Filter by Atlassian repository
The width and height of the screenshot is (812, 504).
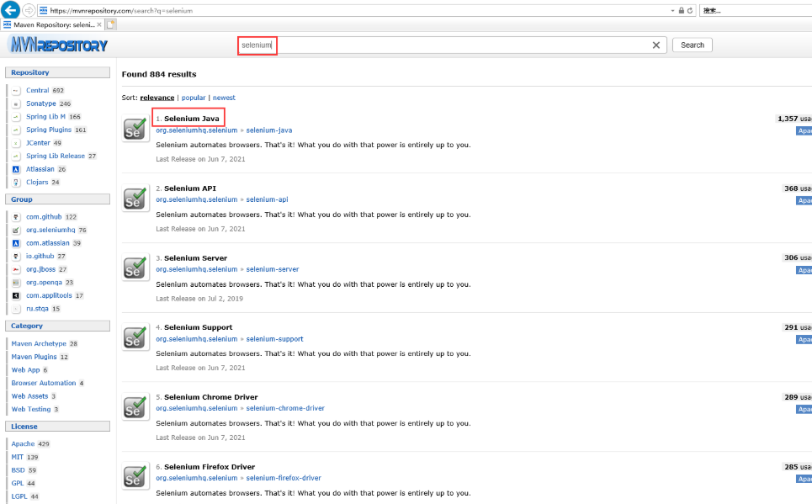pos(40,169)
